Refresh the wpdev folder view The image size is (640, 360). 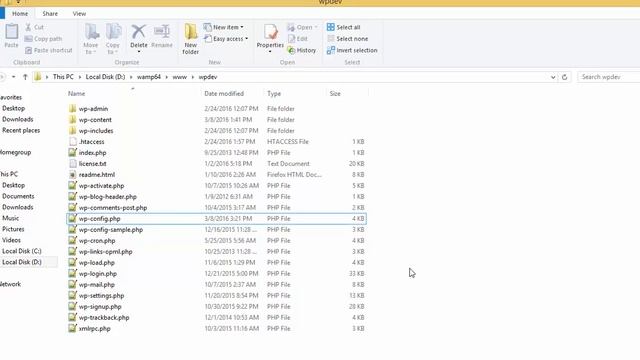click(x=564, y=77)
